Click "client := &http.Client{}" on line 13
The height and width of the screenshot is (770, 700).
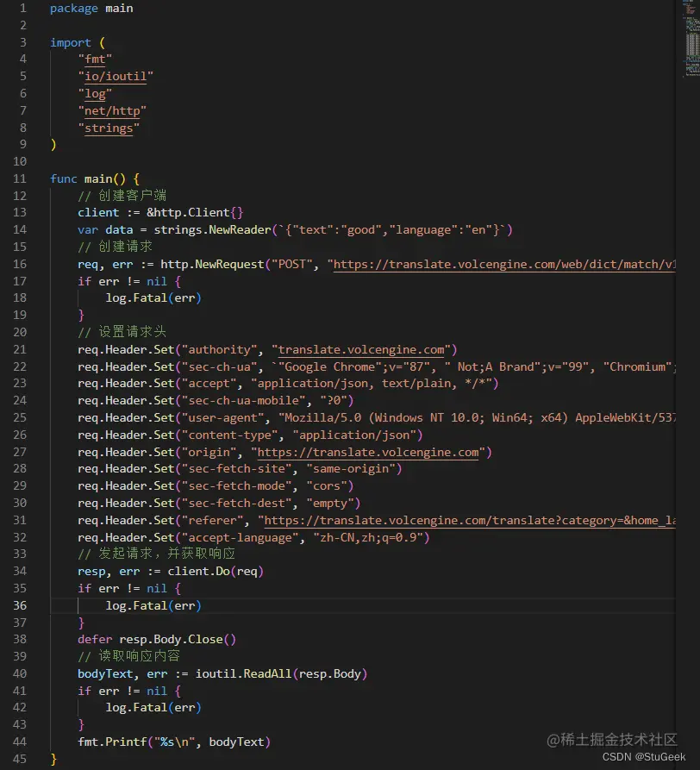pyautogui.click(x=160, y=213)
